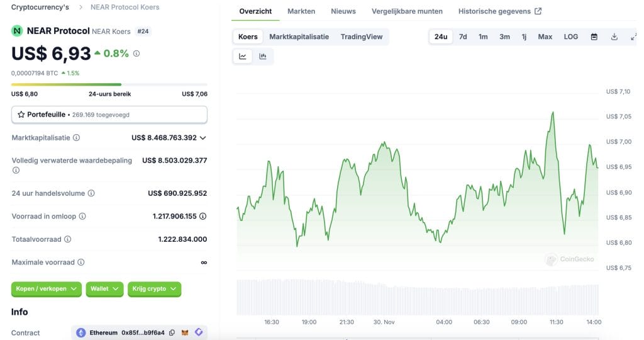
Task: Click the NEAR Protocol Koers breadcrumb text
Action: click(125, 7)
